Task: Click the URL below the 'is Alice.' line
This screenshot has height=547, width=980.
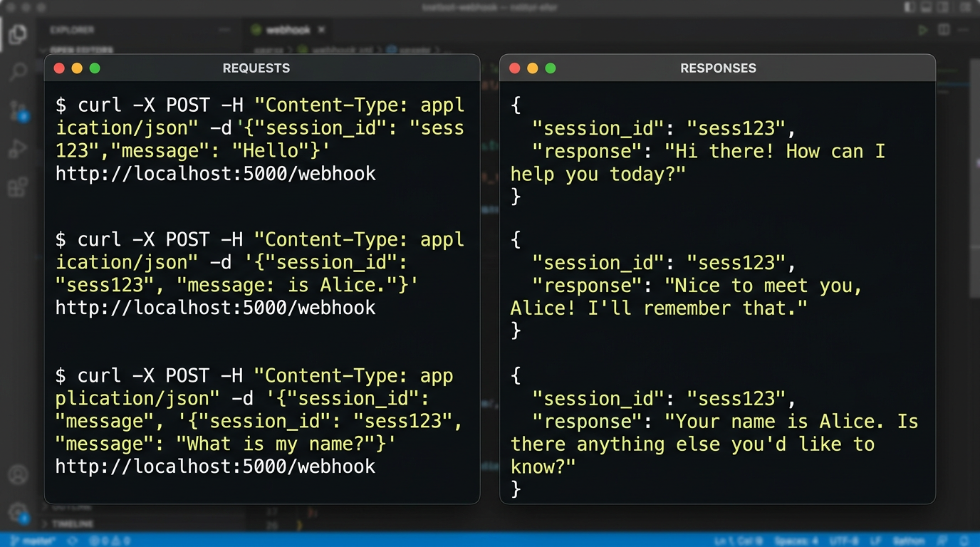Action: (215, 308)
